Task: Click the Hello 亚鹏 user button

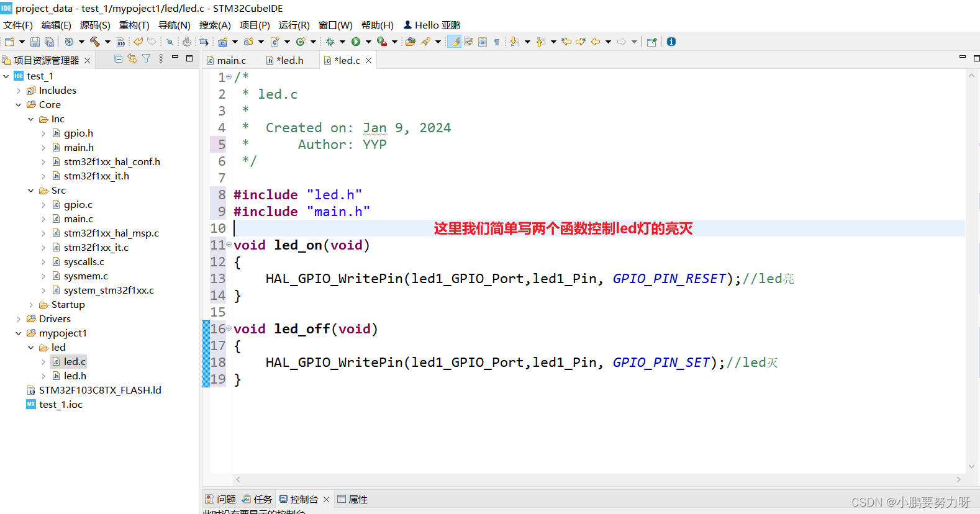Action: 432,25
